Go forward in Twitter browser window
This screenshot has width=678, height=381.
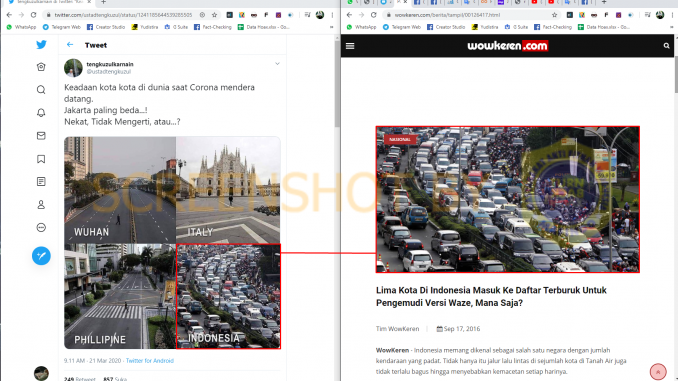[21, 15]
